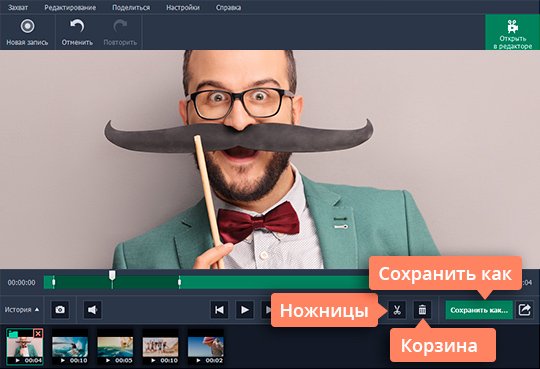Click the share export arrow icon
Viewport: 540px width, 369px height.
(x=525, y=310)
